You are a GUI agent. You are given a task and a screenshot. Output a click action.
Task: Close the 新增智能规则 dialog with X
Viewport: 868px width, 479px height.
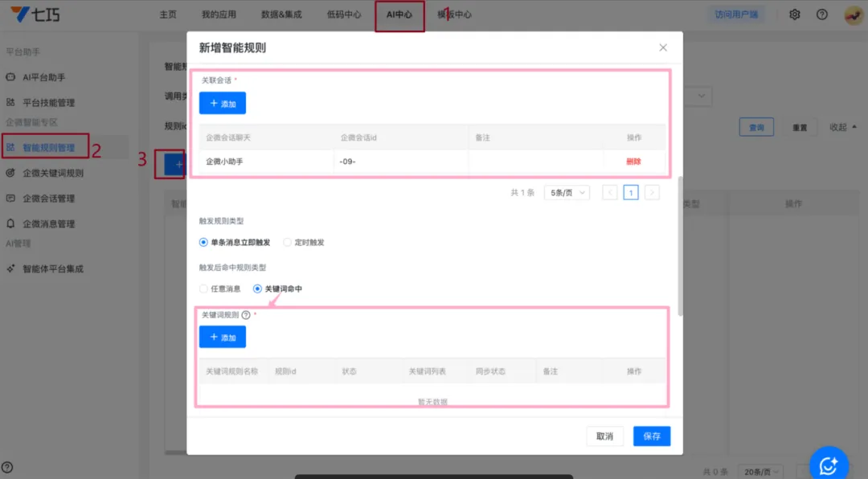pos(663,47)
